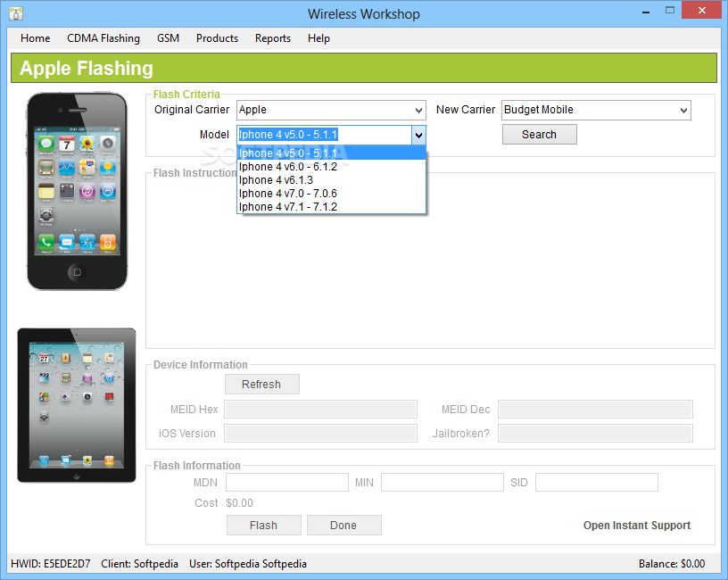Screen dimensions: 728x580
Task: Click the MDN input field
Action: (x=287, y=483)
